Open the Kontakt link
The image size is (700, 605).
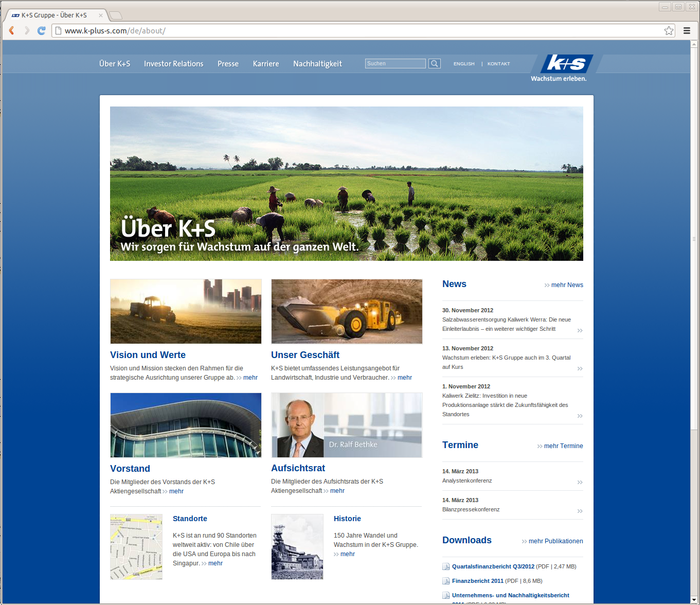click(x=499, y=64)
